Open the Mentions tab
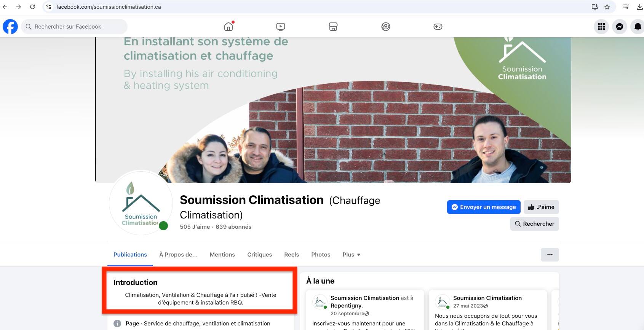 click(x=222, y=255)
